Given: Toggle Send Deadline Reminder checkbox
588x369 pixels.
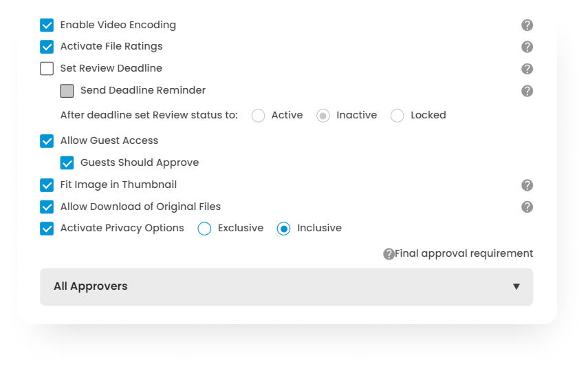Looking at the screenshot, I should [67, 91].
